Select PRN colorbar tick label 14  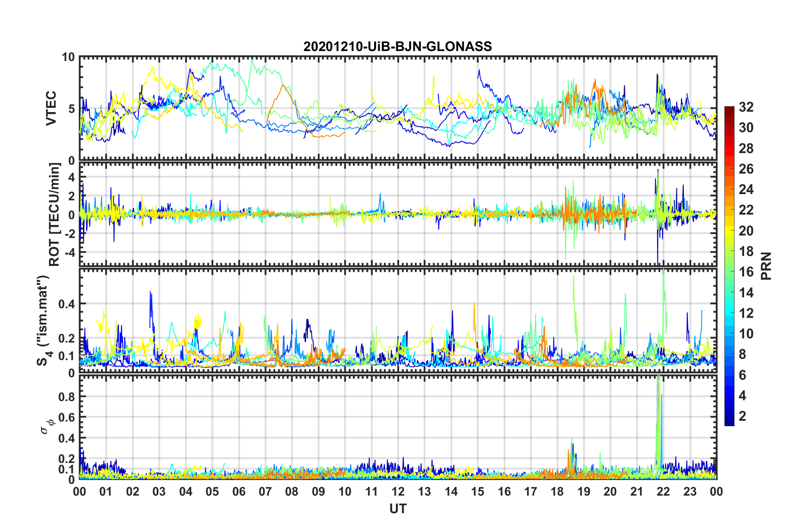click(x=746, y=293)
